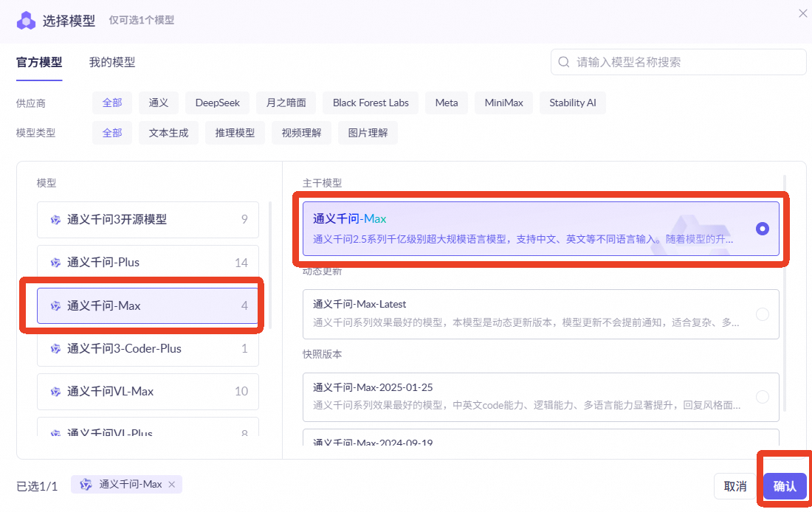Select the 文本生成 model type
The width and height of the screenshot is (812, 512).
click(x=169, y=133)
